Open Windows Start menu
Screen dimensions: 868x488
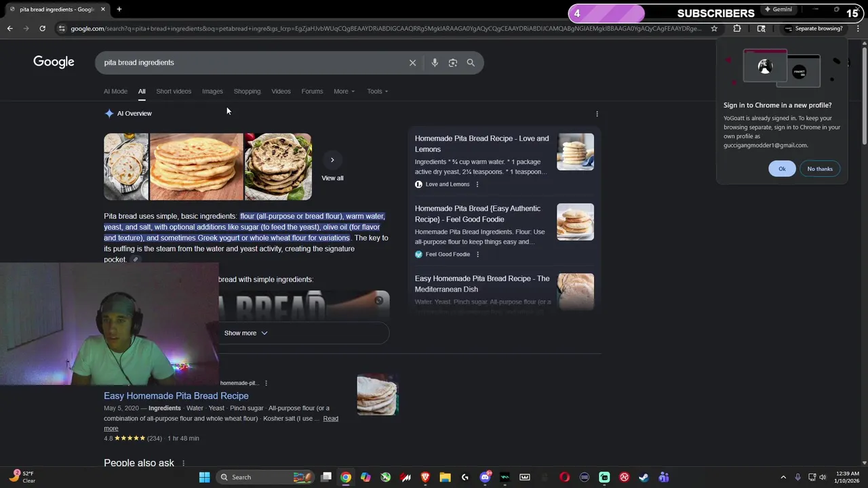click(x=204, y=477)
